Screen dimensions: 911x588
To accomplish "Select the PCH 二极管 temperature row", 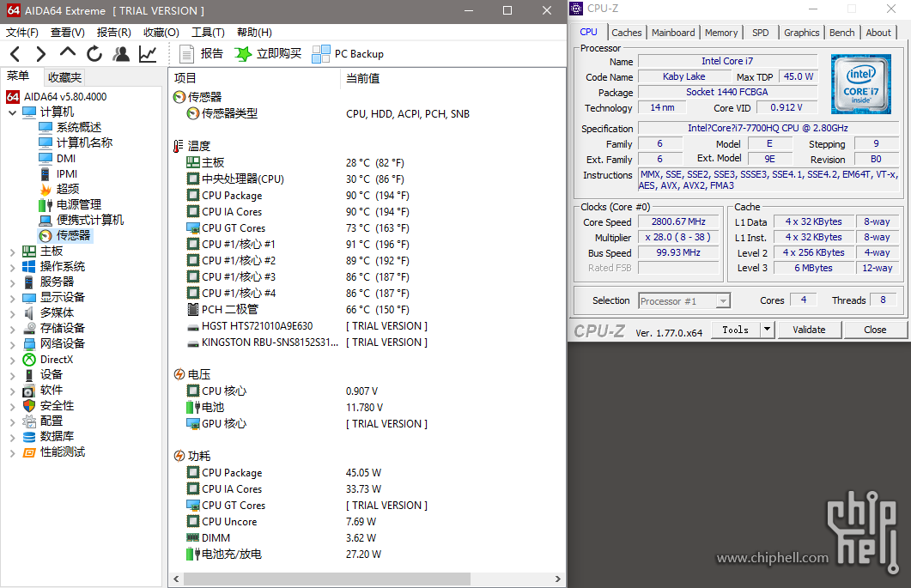I will [x=297, y=310].
